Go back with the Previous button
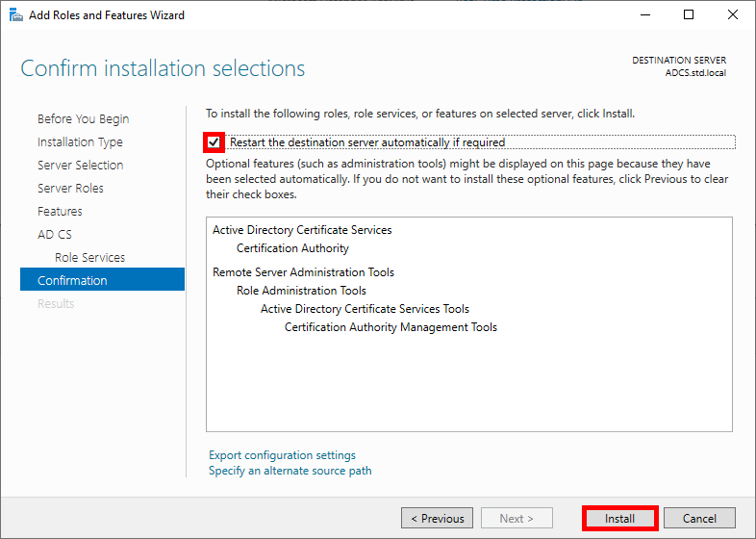 pyautogui.click(x=437, y=518)
